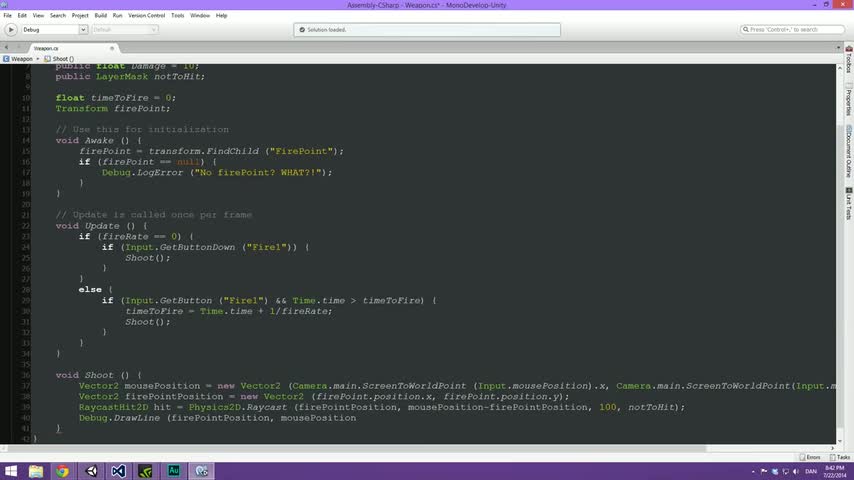Open the Build menu
Image resolution: width=854 pixels, height=480 pixels.
point(101,16)
